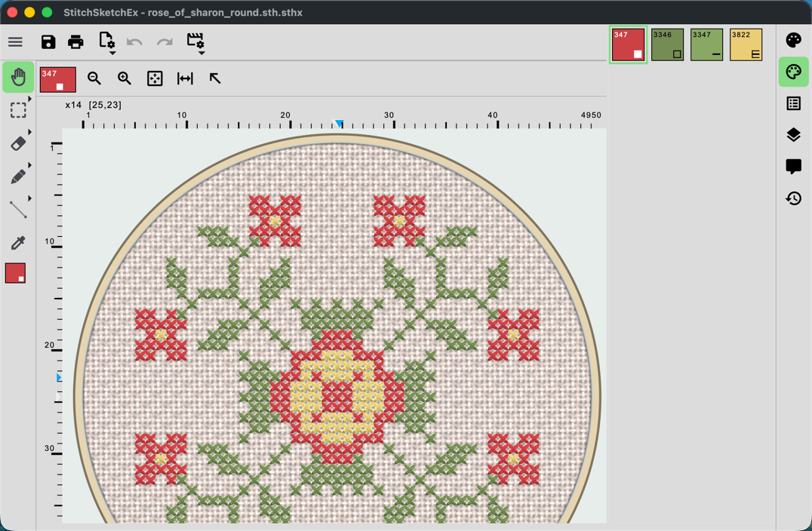Expand pencil tool options triangle
The height and width of the screenshot is (531, 812).
pyautogui.click(x=29, y=165)
